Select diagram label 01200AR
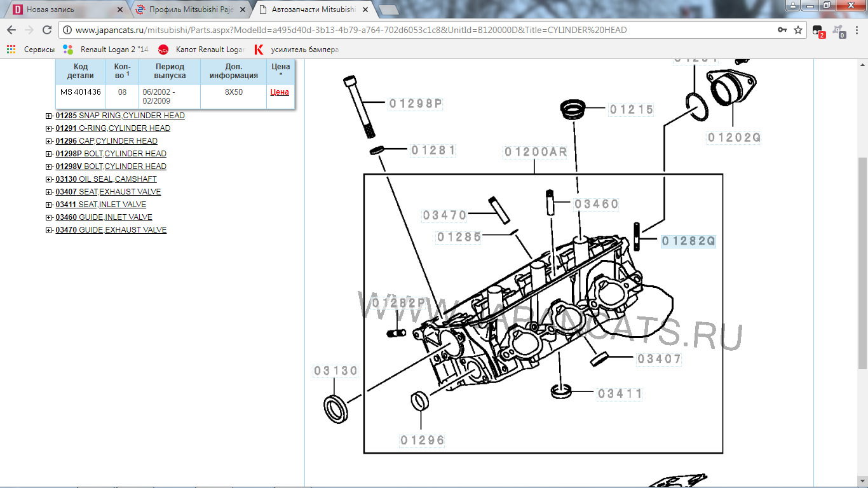This screenshot has width=868, height=488. (x=536, y=152)
